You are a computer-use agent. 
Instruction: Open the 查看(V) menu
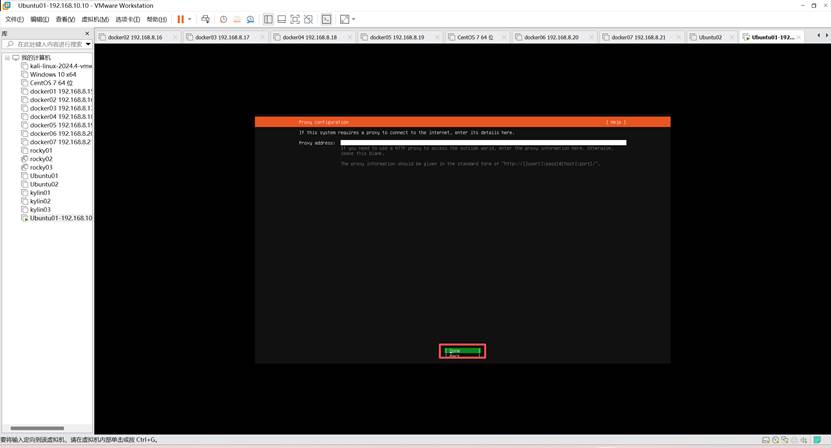pos(65,19)
